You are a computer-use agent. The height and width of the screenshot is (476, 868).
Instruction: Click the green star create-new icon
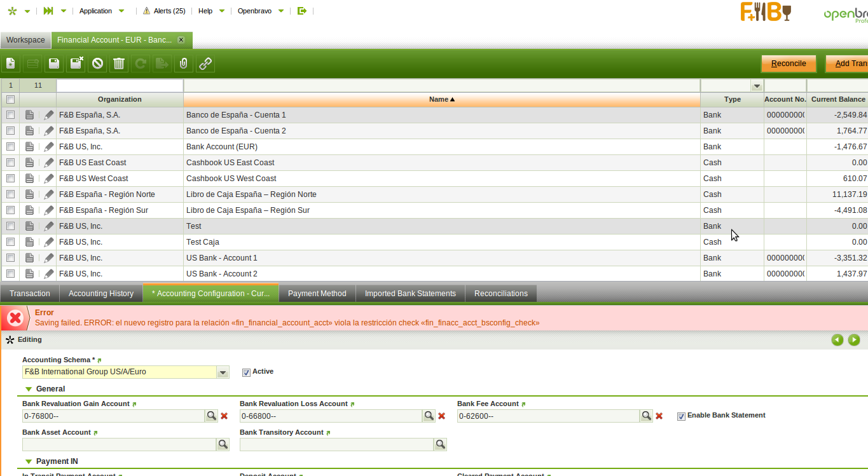tap(12, 11)
